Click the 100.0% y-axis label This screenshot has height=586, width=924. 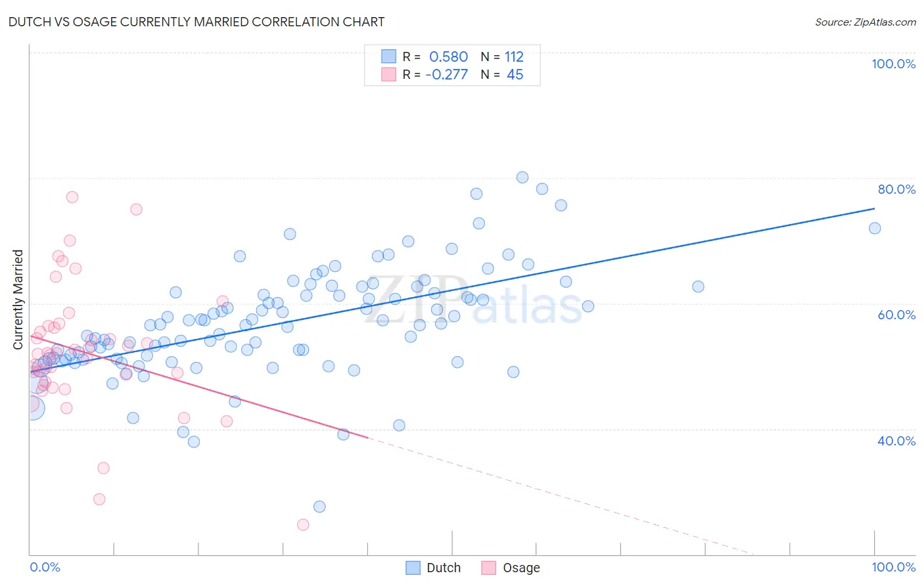click(x=893, y=64)
